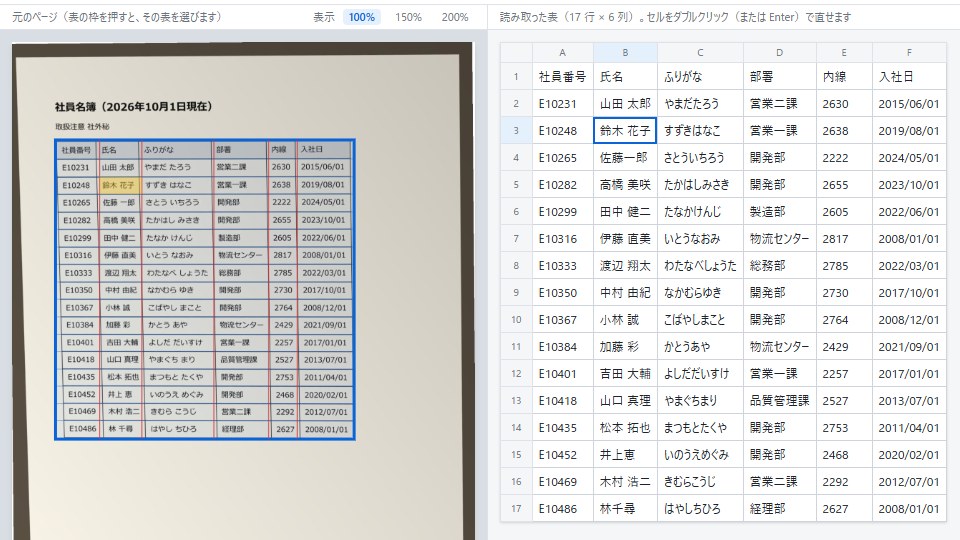Click '社員番号' header in scanned page table
This screenshot has height=540, width=960.
point(77,149)
